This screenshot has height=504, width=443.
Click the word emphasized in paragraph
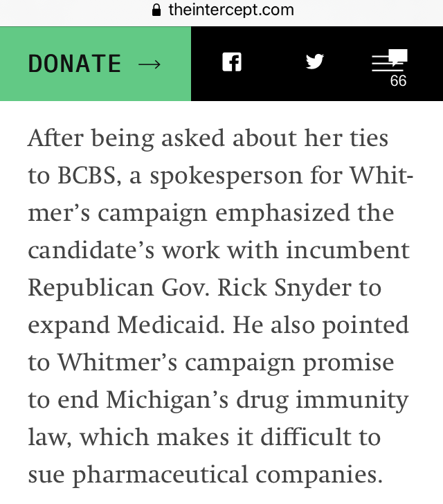coord(282,214)
